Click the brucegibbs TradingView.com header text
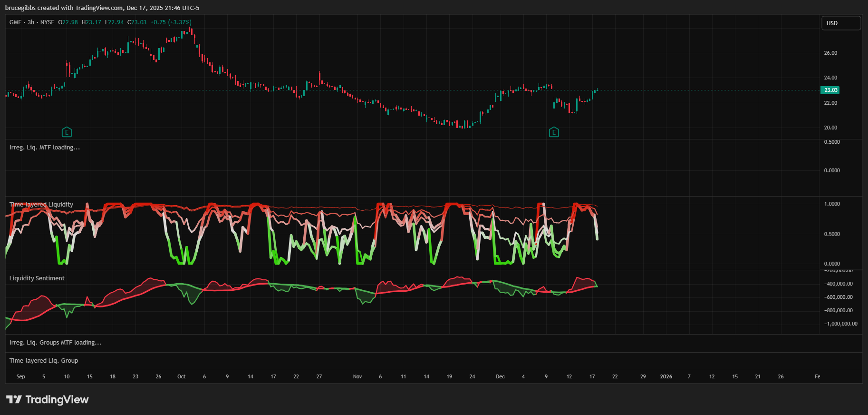Image resolution: width=868 pixels, height=415 pixels. [102, 8]
